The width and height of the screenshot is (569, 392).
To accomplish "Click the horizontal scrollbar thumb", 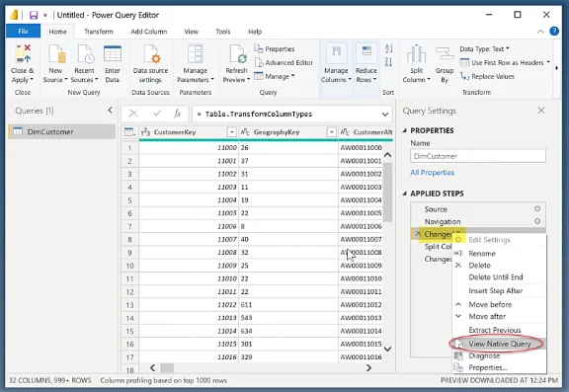I will click(167, 367).
